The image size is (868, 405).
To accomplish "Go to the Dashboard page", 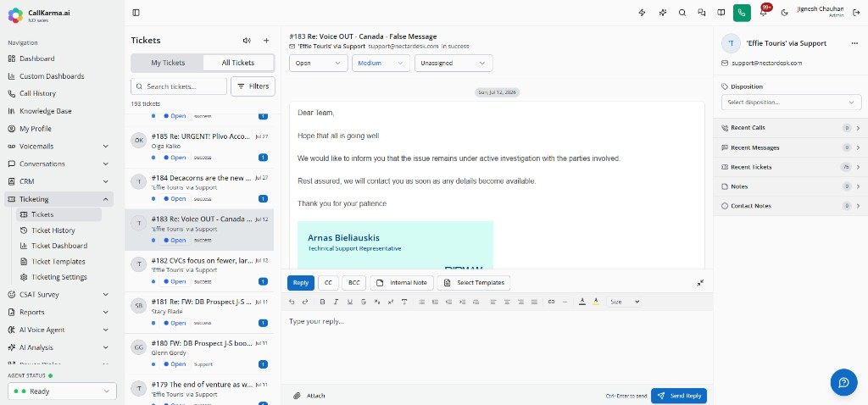I will pyautogui.click(x=58, y=58).
